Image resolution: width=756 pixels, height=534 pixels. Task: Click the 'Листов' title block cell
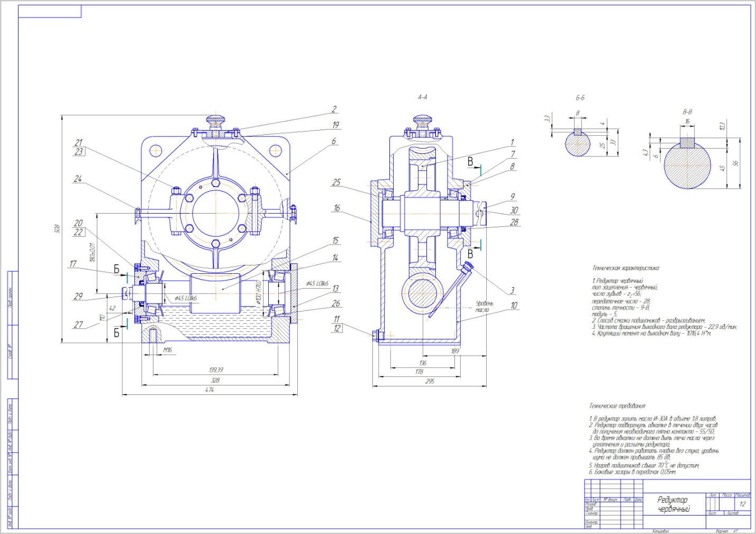[x=733, y=513]
